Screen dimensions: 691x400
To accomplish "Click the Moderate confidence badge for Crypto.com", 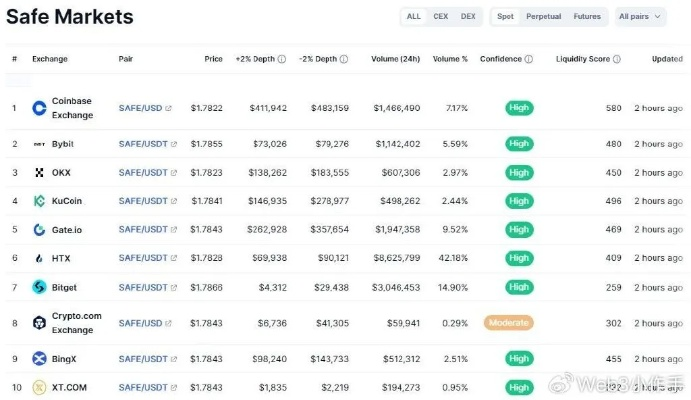I will click(508, 323).
